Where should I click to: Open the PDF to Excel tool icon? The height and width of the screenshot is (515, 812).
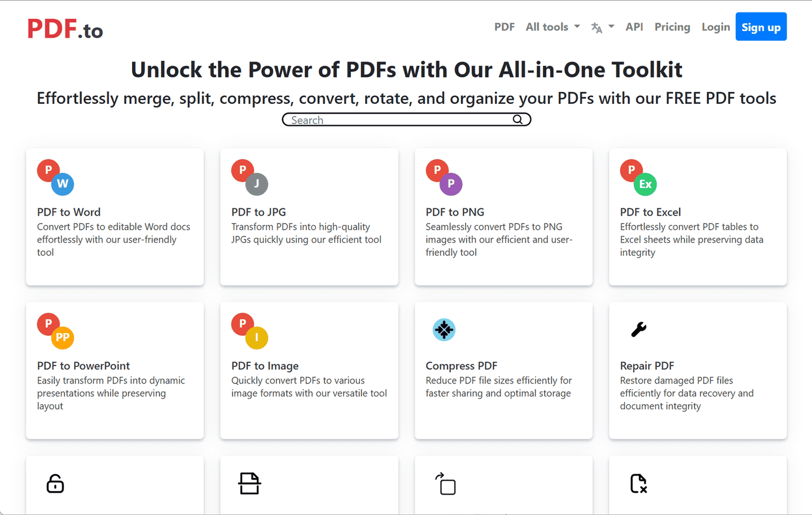[x=638, y=176]
